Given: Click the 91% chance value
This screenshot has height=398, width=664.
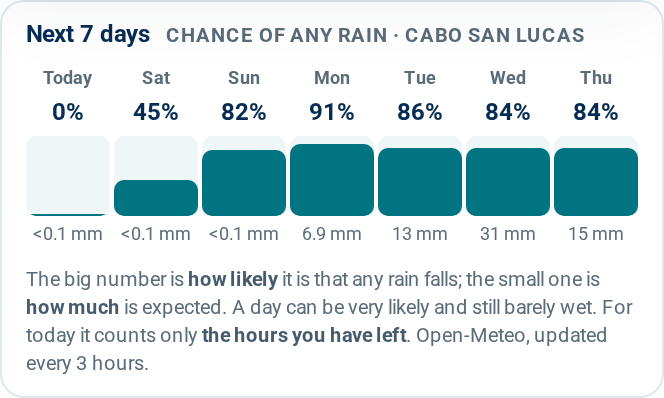Looking at the screenshot, I should 332,112.
